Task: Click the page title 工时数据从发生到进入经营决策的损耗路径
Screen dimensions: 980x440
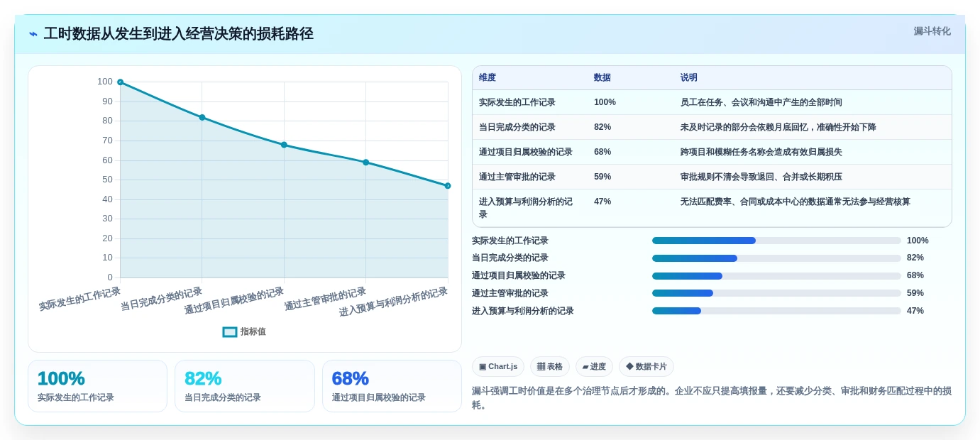Action: (178, 34)
